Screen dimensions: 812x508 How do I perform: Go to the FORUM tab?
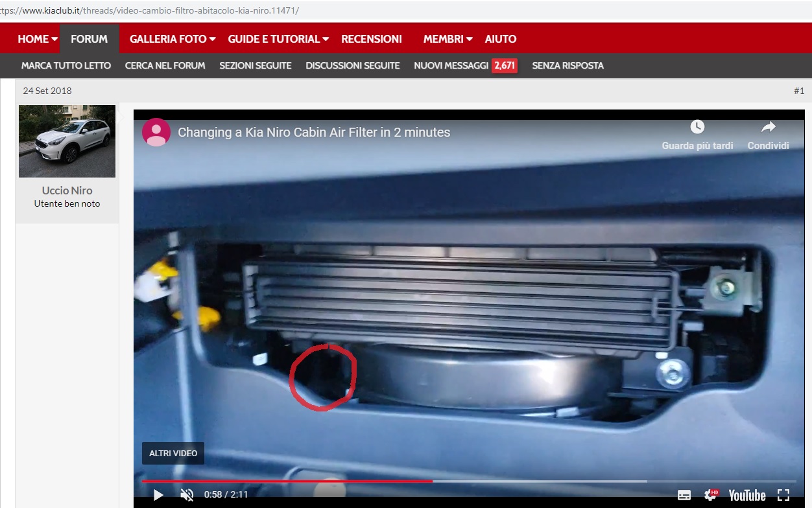coord(90,39)
